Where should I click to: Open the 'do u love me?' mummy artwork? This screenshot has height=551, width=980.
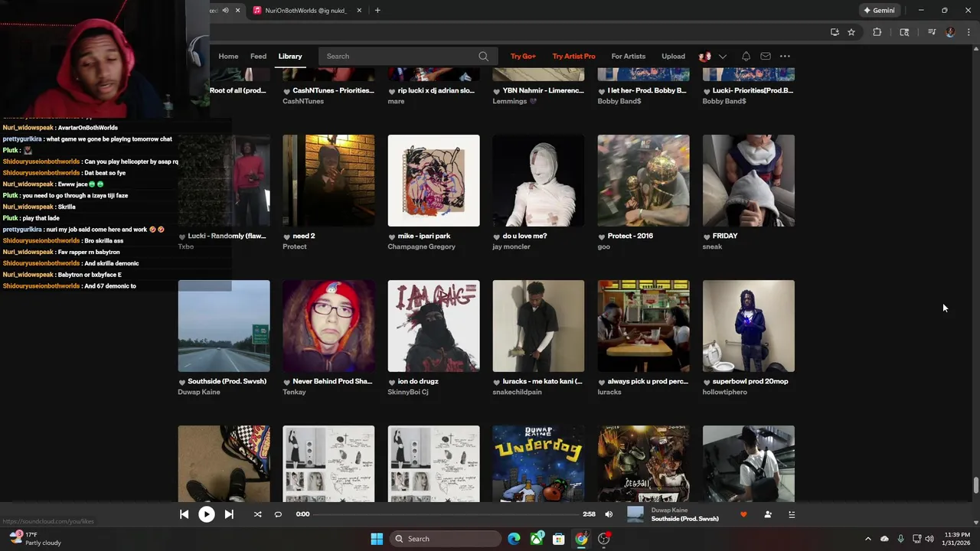pos(538,181)
